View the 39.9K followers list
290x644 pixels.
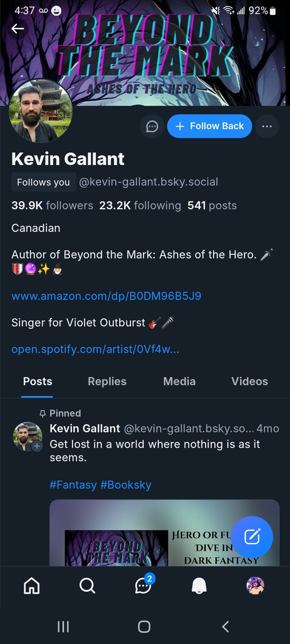pyautogui.click(x=52, y=205)
